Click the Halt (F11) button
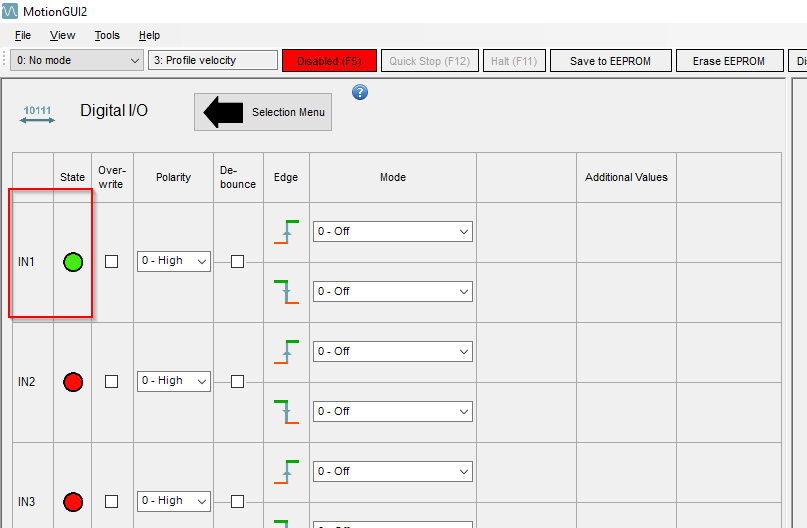 (514, 61)
